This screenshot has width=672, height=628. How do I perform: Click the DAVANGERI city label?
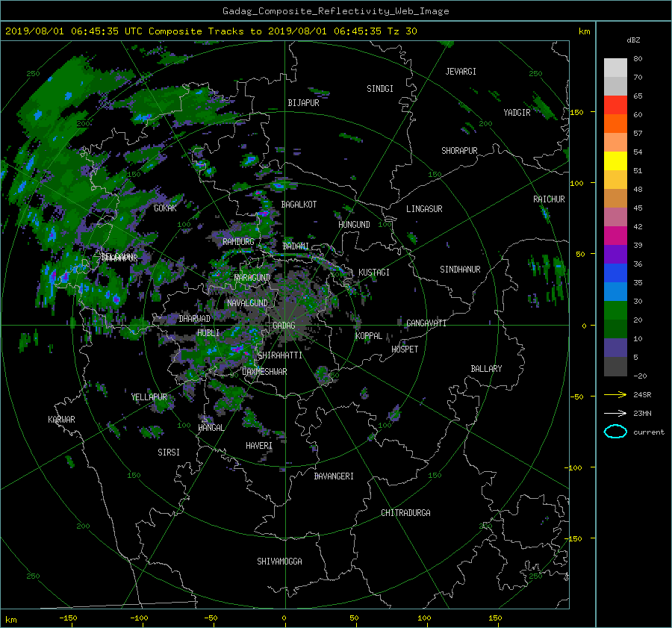(x=334, y=476)
